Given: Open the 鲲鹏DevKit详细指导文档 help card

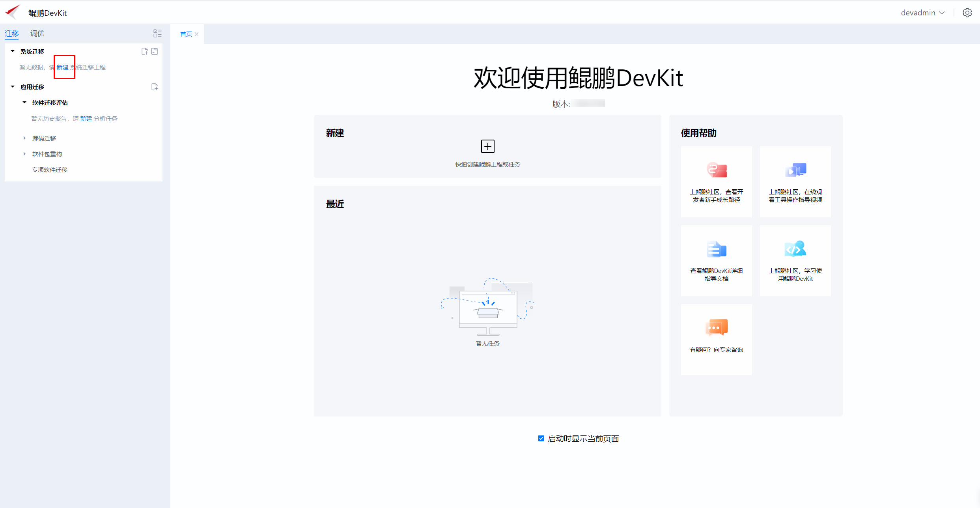Looking at the screenshot, I should click(716, 261).
